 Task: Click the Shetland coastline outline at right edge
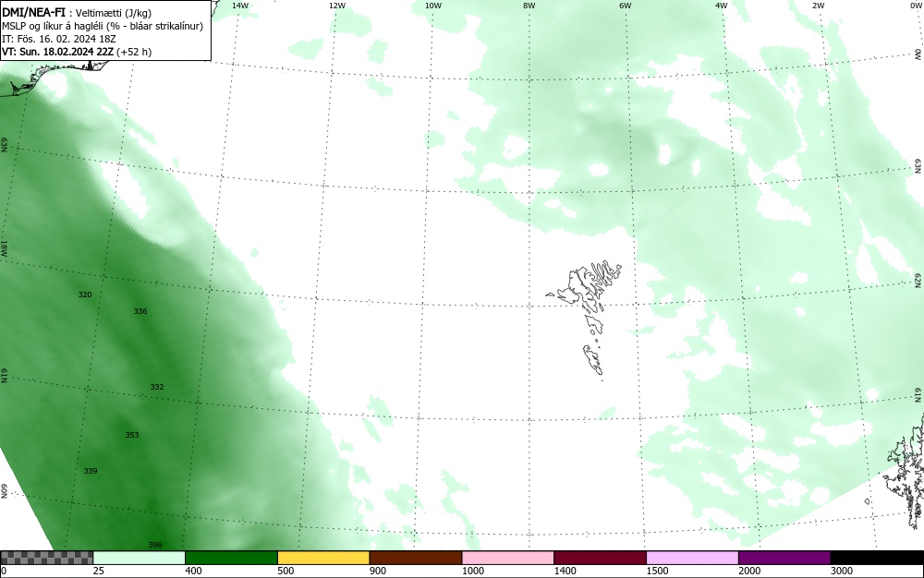[x=905, y=471]
